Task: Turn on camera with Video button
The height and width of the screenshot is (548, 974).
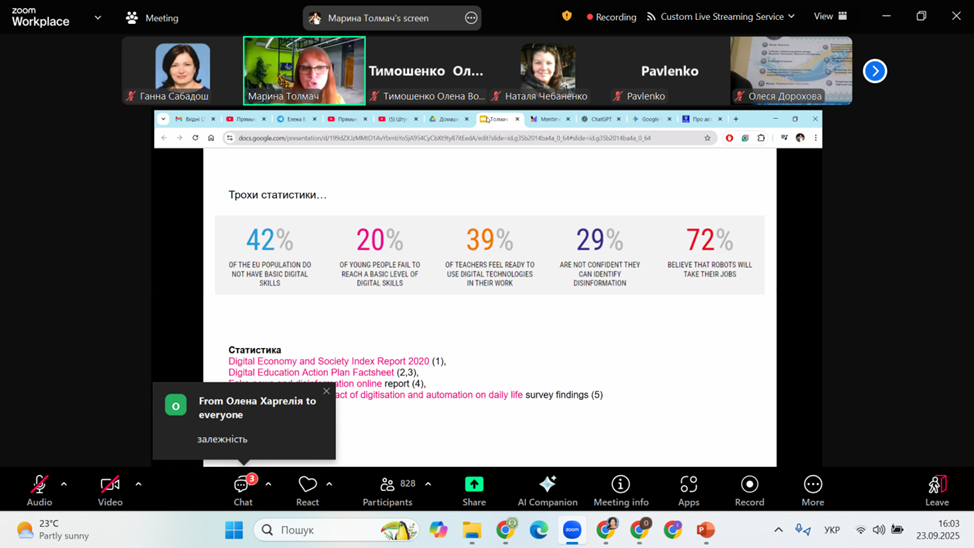Action: pyautogui.click(x=110, y=489)
